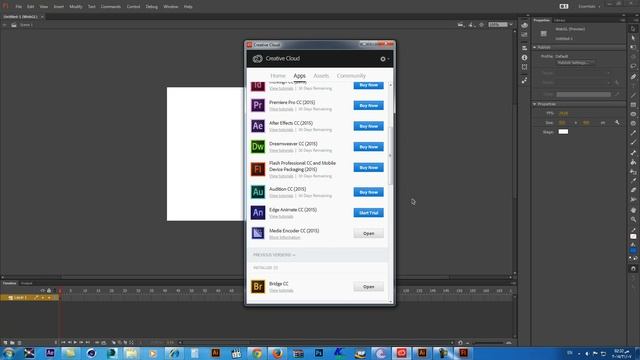
Task: Open View tutorials link under Bridge CC
Action: click(x=281, y=291)
